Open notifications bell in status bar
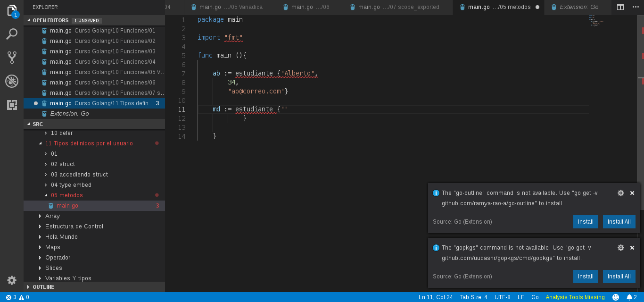 (x=631, y=297)
